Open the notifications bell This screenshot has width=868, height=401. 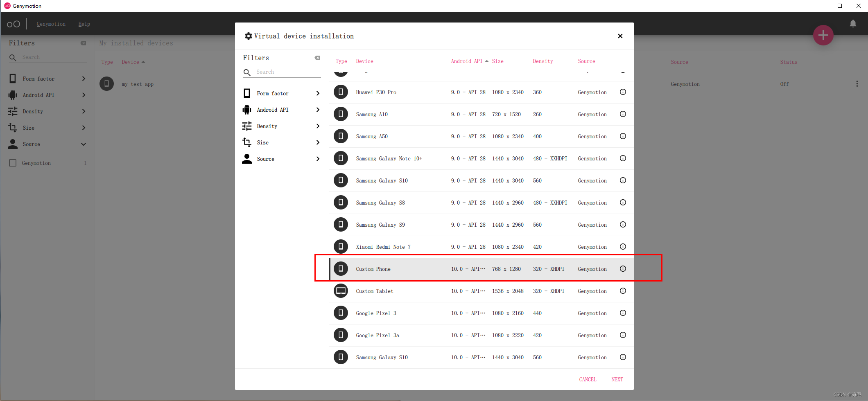[x=853, y=24]
